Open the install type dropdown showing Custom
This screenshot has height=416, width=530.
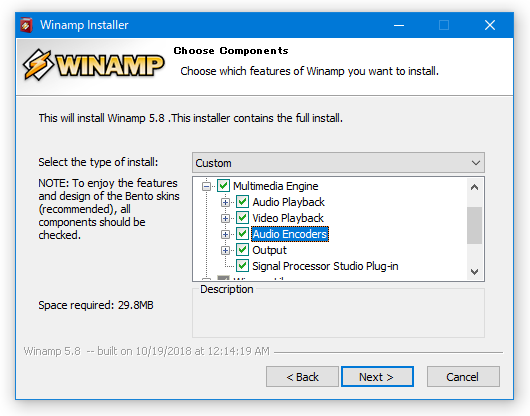[x=338, y=163]
